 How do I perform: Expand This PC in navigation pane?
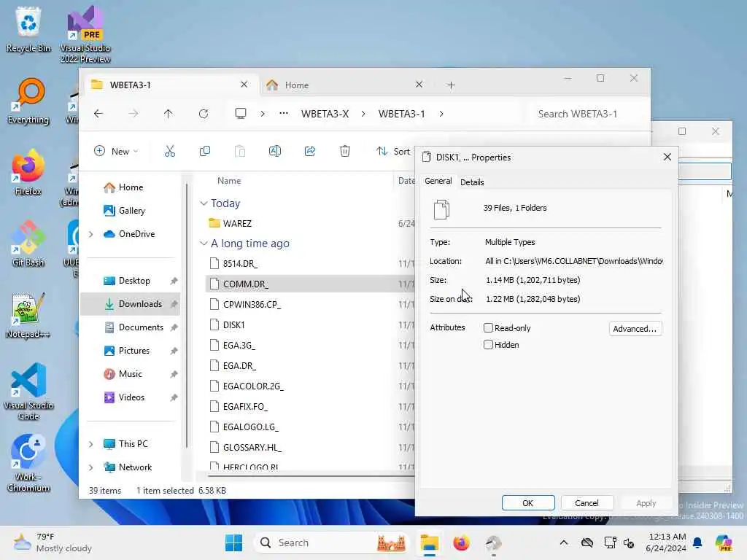(91, 444)
